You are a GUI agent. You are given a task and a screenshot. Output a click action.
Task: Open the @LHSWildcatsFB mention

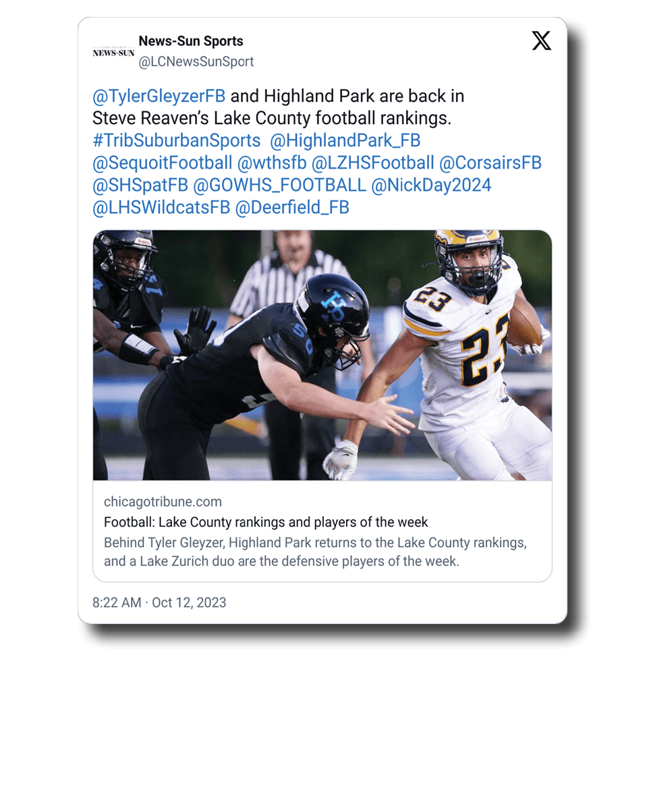161,208
